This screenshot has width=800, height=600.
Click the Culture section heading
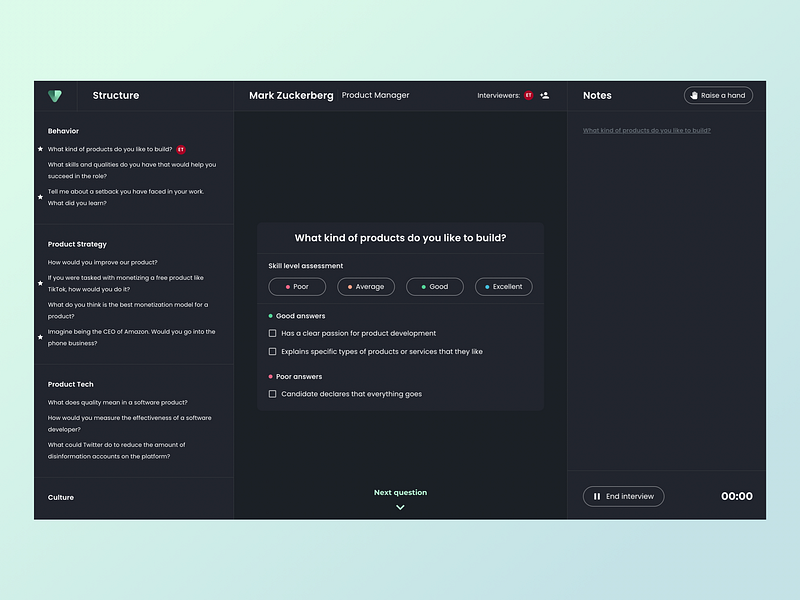[x=61, y=497]
